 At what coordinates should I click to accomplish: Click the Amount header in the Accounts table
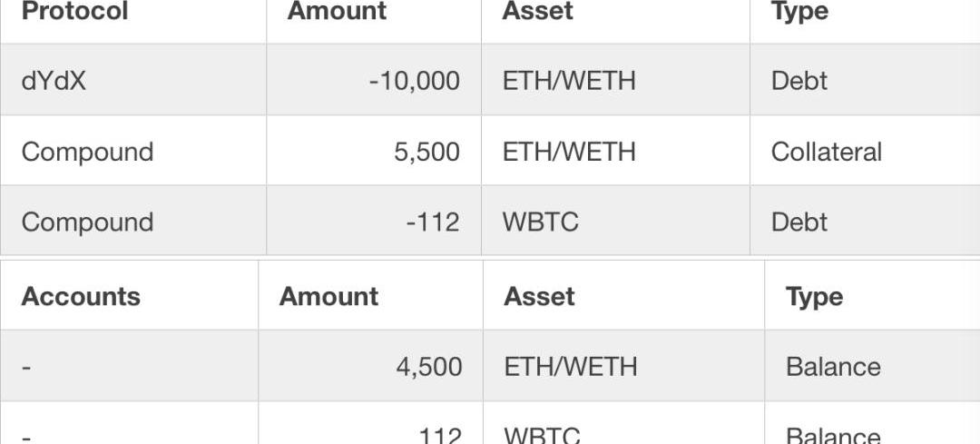pyautogui.click(x=328, y=297)
